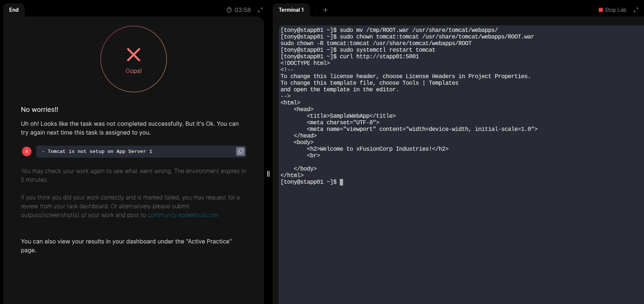Click the 03:58 countdown timer
Viewport: 644px width, 304px height.
click(242, 10)
